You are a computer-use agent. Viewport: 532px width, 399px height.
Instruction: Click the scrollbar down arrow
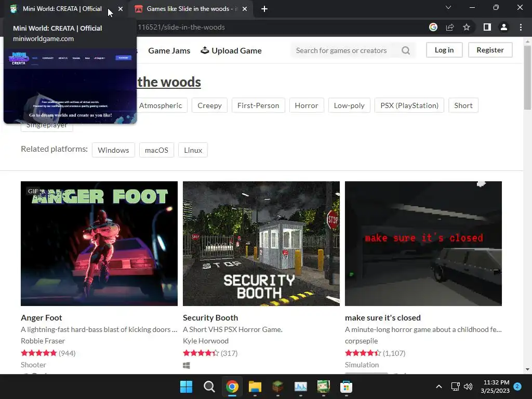[x=527, y=369]
